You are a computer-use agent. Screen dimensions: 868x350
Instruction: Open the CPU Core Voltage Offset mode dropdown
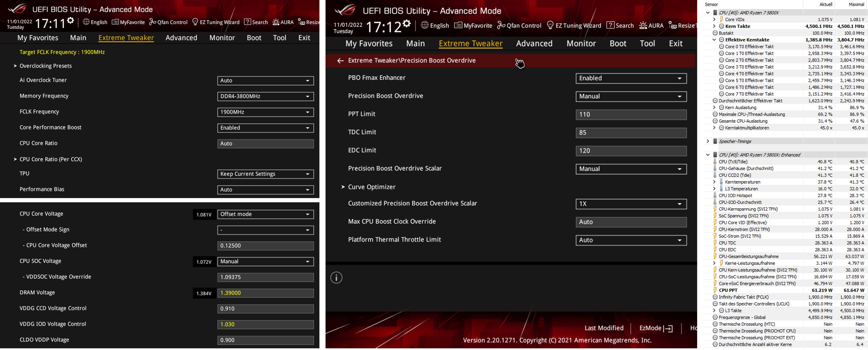coord(266,214)
